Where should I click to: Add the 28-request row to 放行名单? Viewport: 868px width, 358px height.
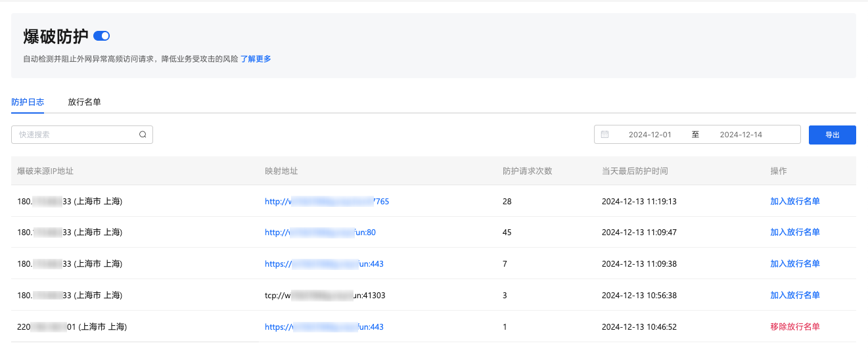point(794,202)
